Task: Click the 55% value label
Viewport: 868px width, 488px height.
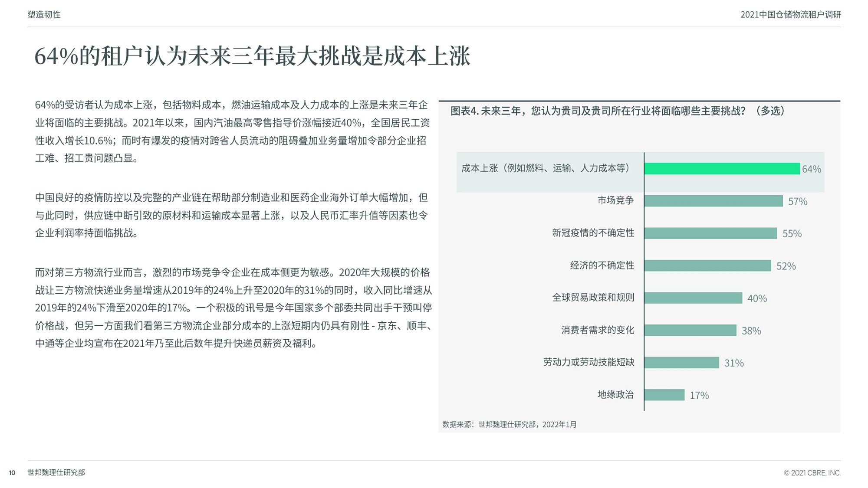Action: pos(792,234)
